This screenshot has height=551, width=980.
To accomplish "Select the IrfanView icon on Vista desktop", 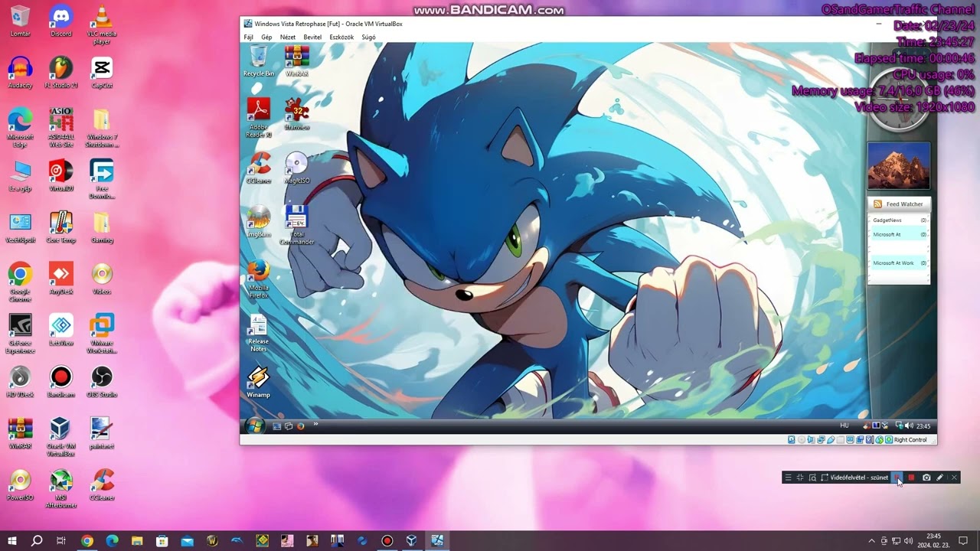I will pos(297,114).
